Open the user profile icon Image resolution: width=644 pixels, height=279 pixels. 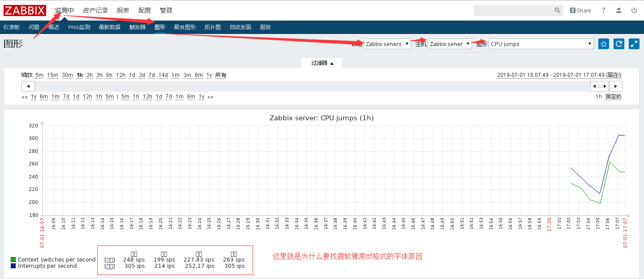click(x=619, y=10)
